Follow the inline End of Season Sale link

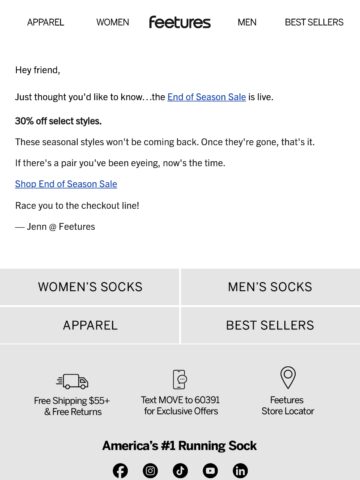[x=207, y=97]
